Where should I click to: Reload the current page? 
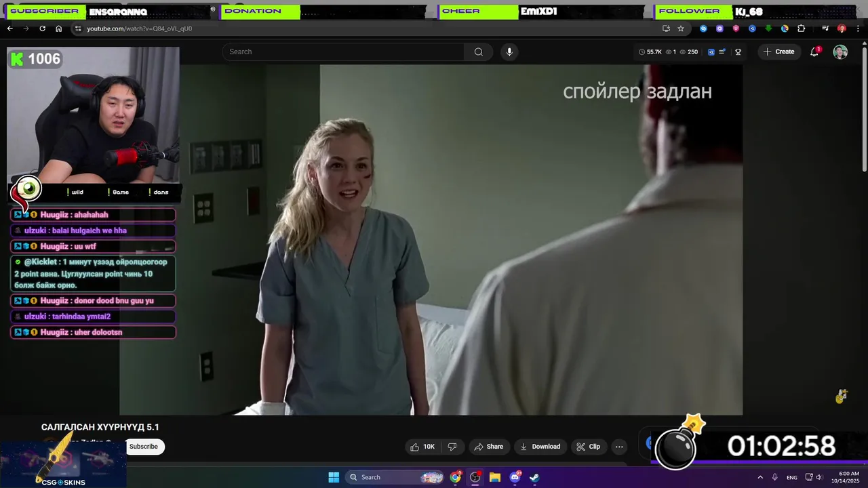click(42, 28)
